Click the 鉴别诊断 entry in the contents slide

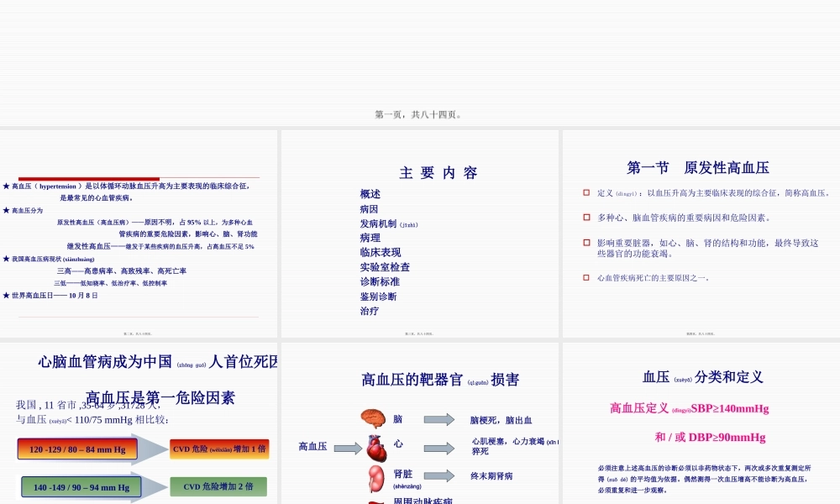pyautogui.click(x=379, y=296)
